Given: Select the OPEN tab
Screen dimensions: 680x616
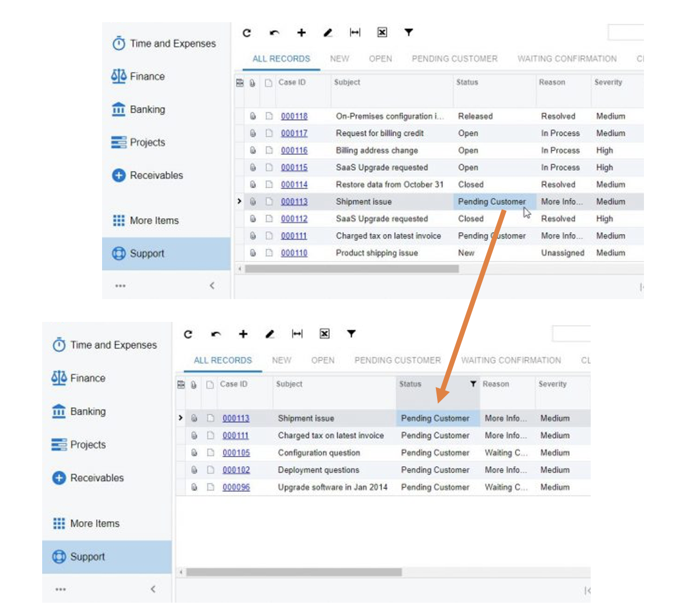Looking at the screenshot, I should click(380, 58).
